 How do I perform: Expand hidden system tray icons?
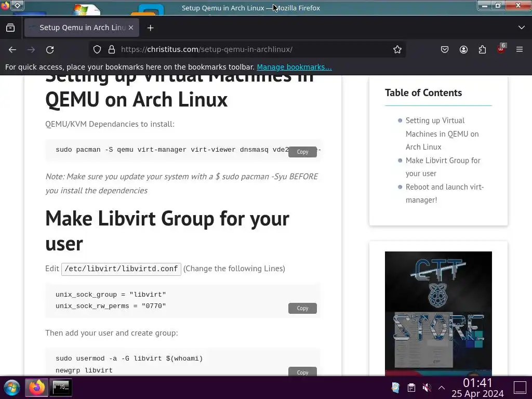[x=442, y=388]
